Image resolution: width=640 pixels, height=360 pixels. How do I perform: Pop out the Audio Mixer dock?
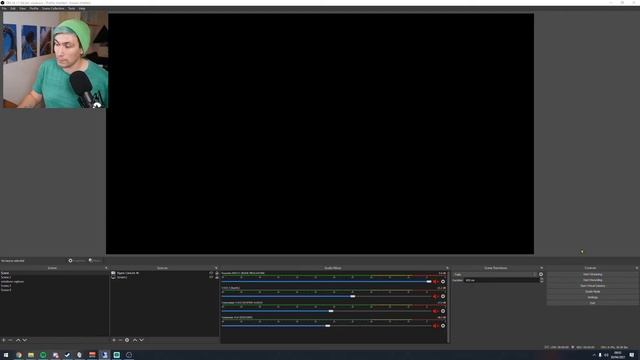point(447,268)
